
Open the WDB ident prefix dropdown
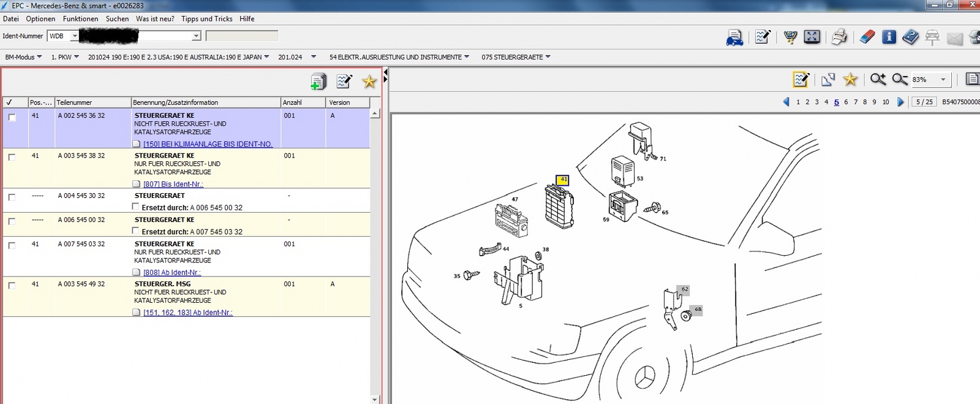point(75,36)
